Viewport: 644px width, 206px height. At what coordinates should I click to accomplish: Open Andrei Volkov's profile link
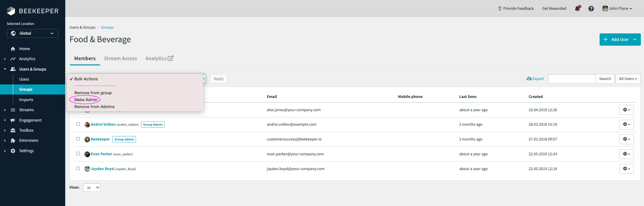click(103, 124)
